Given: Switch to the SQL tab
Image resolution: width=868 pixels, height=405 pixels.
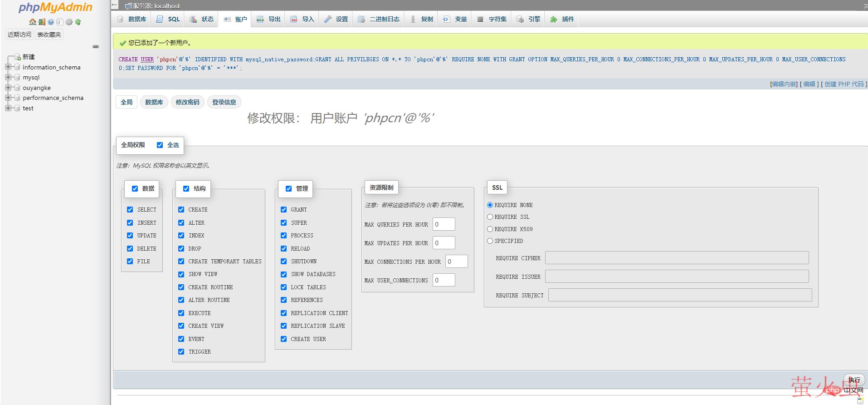Looking at the screenshot, I should click(168, 19).
